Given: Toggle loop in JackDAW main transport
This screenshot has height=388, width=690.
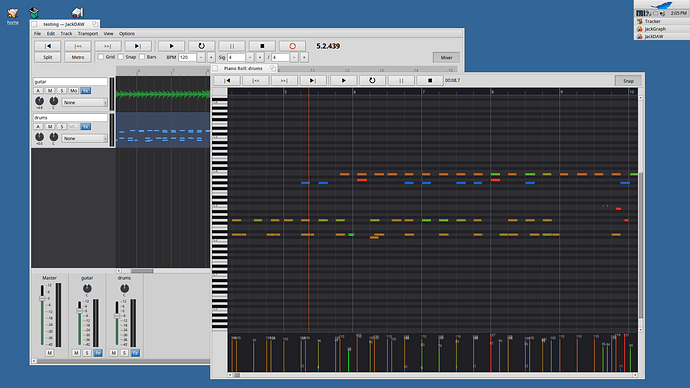Looking at the screenshot, I should coord(202,46).
